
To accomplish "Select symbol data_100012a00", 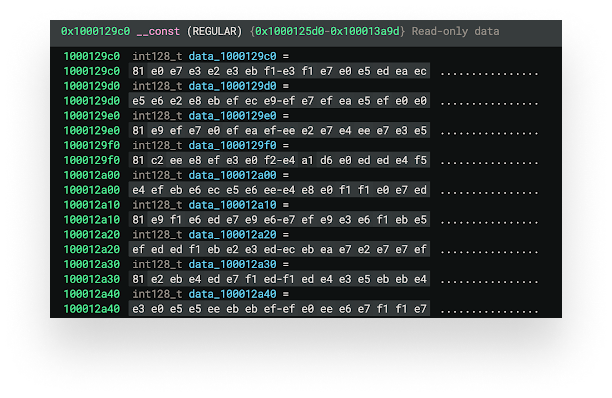I will [233, 175].
